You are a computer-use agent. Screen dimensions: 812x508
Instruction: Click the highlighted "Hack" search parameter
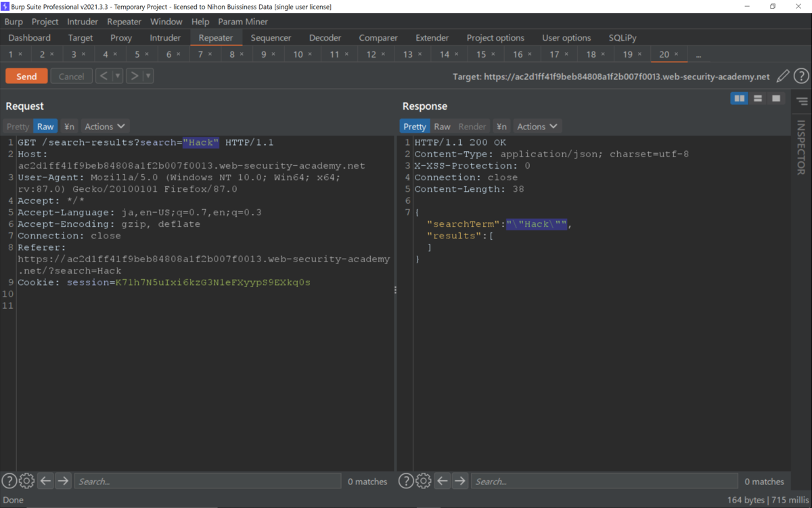201,143
